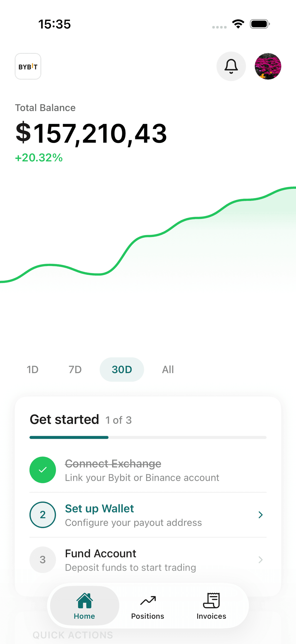Tap the numbered circle beside Set up Wallet

43,515
